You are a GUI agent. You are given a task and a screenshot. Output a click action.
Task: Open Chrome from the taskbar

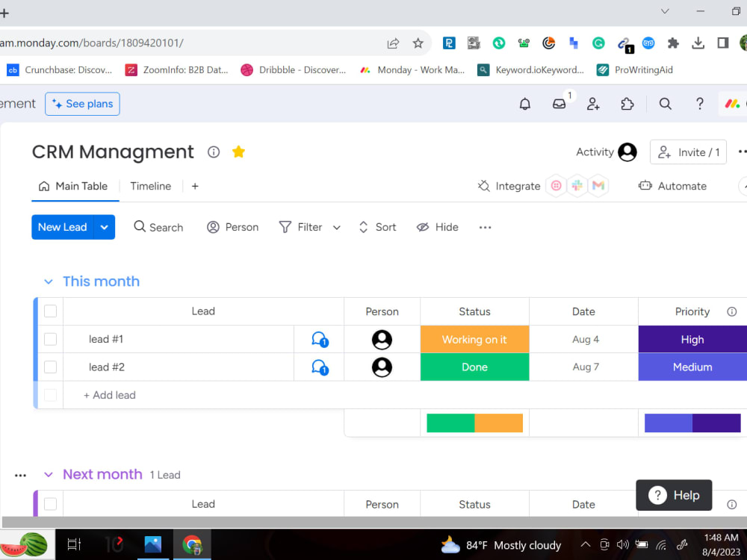[x=193, y=544]
